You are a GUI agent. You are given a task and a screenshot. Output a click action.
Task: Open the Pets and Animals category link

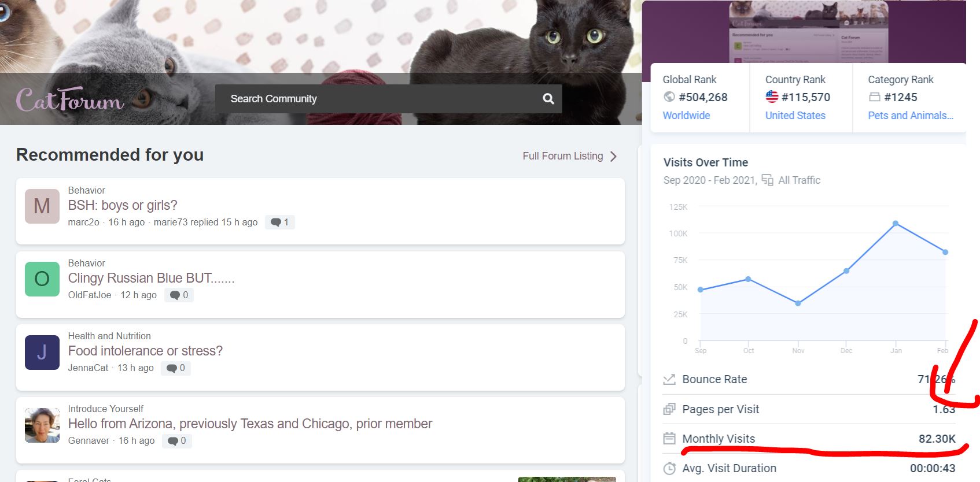coord(911,115)
